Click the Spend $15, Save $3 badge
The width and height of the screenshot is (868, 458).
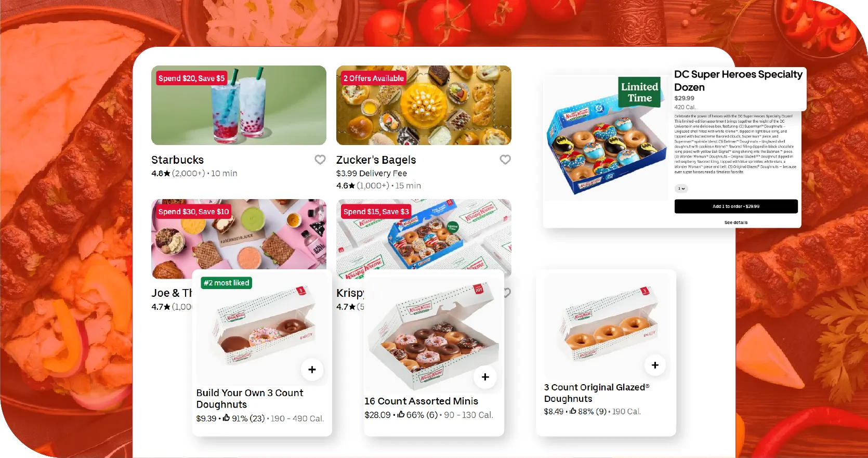pos(376,212)
